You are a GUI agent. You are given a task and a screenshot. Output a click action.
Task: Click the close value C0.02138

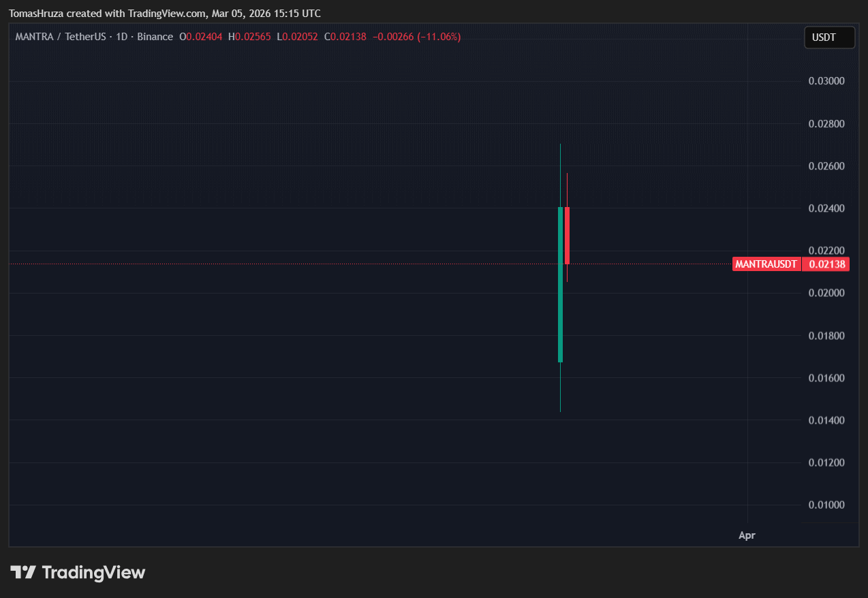(x=345, y=37)
